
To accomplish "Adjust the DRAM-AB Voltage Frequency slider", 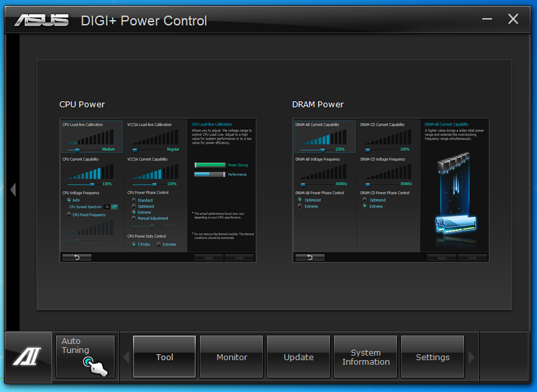I will point(303,185).
